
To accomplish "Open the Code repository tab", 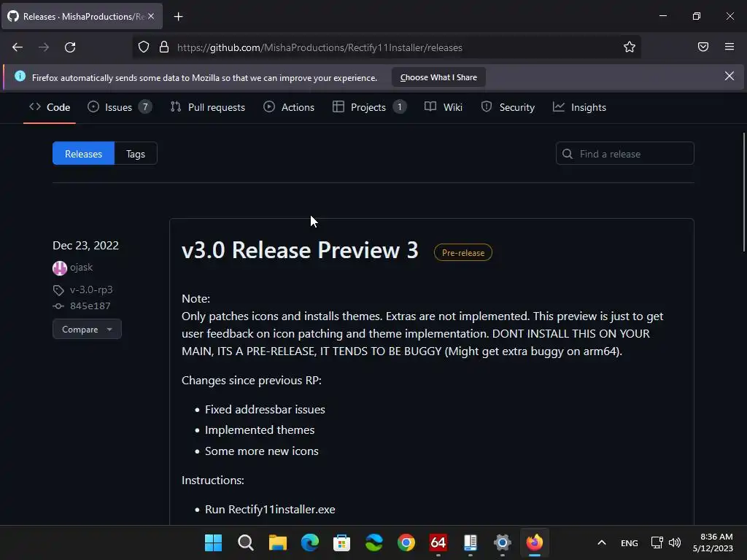I will (x=50, y=107).
